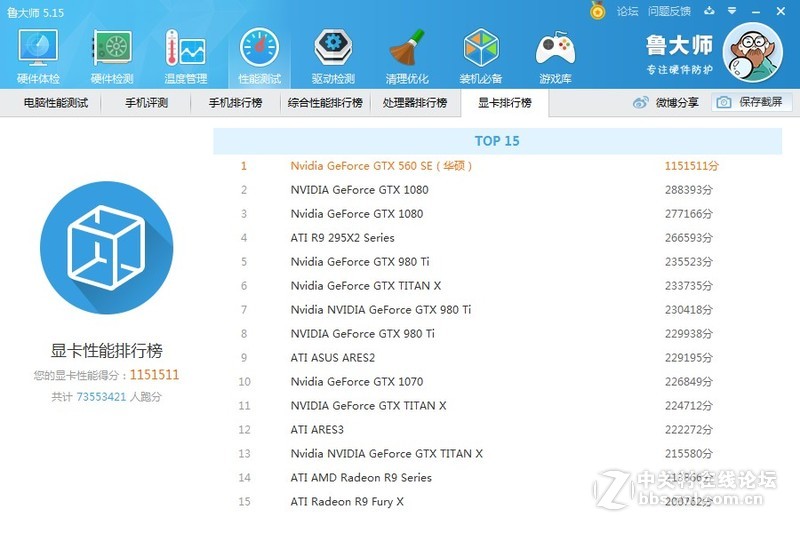
Task: Open the title bar dropdown menu arrow
Action: (x=732, y=11)
